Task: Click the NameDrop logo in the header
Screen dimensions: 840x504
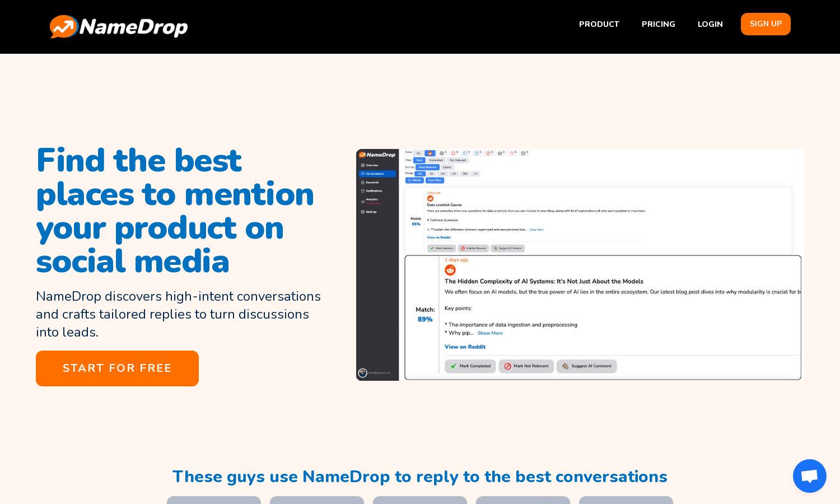Action: [x=119, y=26]
